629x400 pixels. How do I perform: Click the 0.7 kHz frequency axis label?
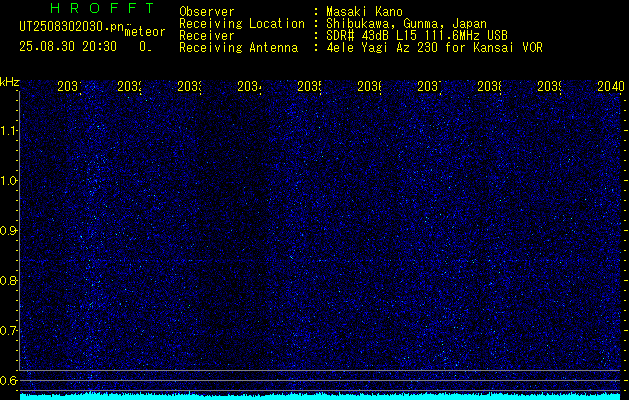[9, 331]
